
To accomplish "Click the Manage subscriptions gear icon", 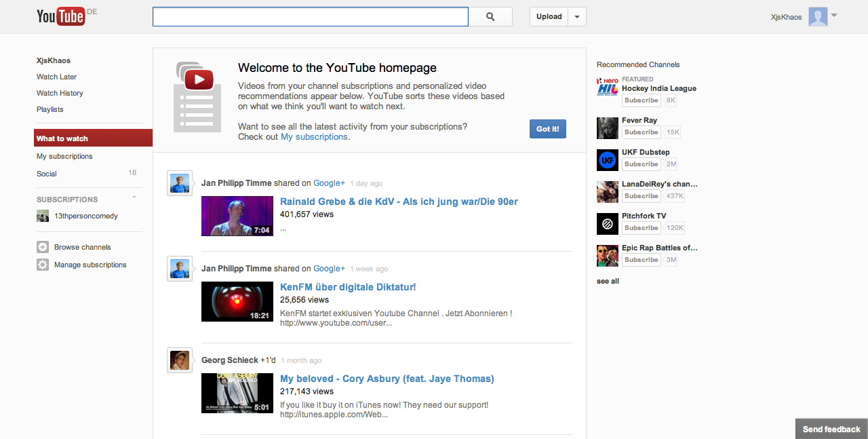I will [43, 265].
